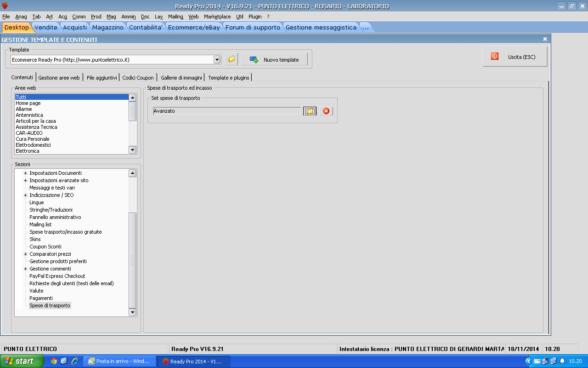Image resolution: width=588 pixels, height=368 pixels.
Task: Open the Anag menu
Action: tap(21, 17)
